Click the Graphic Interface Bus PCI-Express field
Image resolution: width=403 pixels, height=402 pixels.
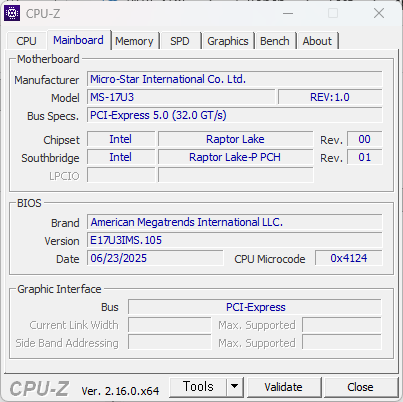coord(255,307)
